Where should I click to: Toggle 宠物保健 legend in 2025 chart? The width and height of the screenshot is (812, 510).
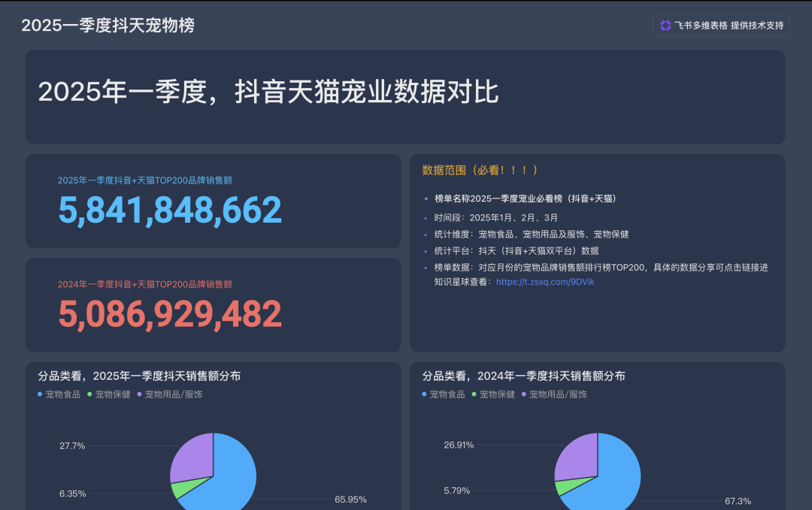tap(109, 394)
